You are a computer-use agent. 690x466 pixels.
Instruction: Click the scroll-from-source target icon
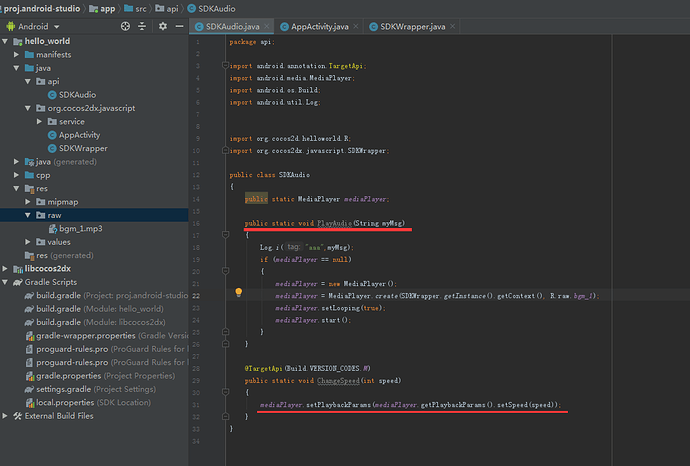tap(124, 26)
